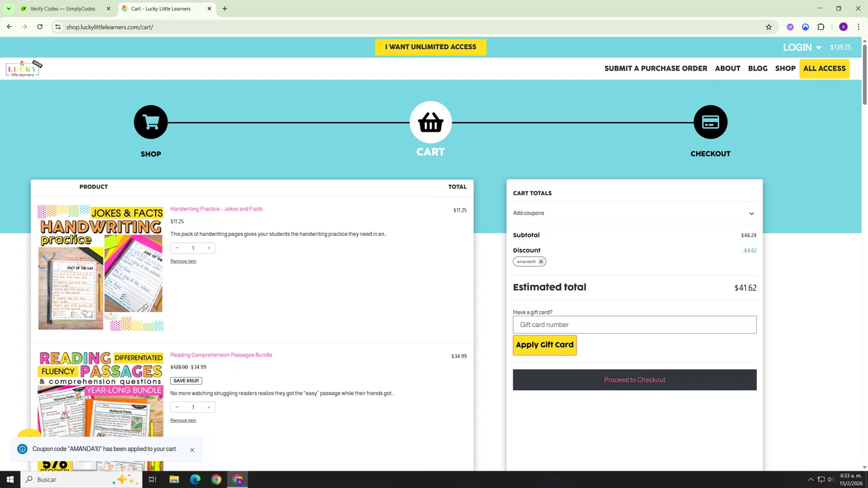Show hidden system tray icons
Viewport: 868px width, 488px height.
coord(811,479)
